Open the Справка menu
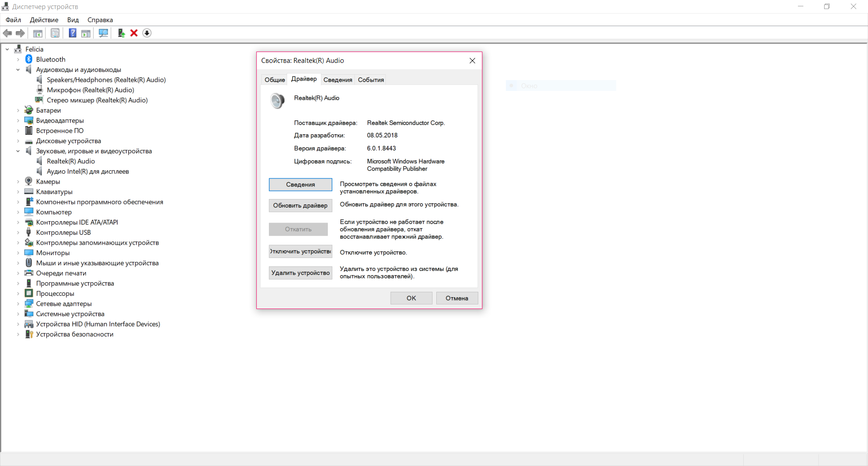 click(100, 20)
